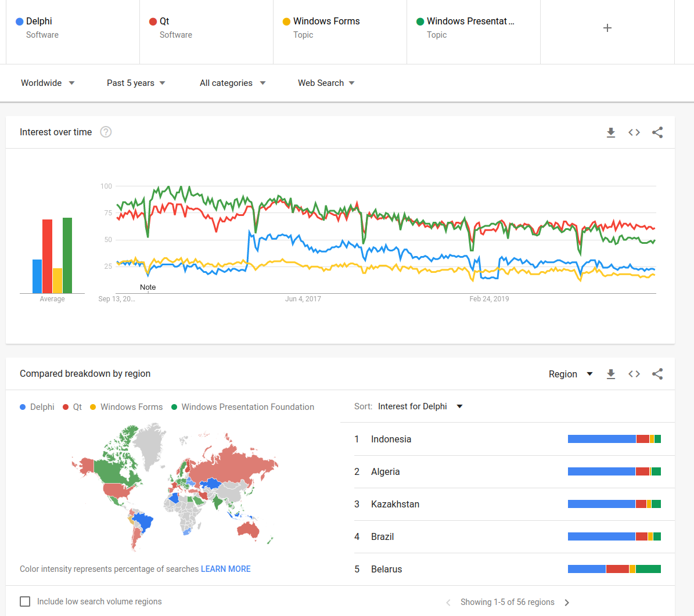This screenshot has height=616, width=694.
Task: Click Australia on the world map
Action: [x=249, y=529]
